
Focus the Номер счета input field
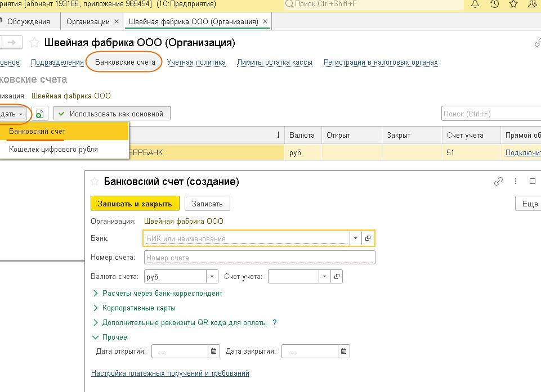point(260,258)
